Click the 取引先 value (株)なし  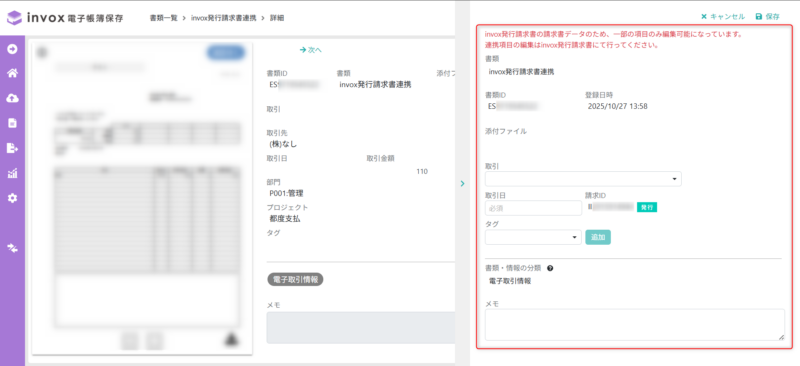[x=283, y=144]
